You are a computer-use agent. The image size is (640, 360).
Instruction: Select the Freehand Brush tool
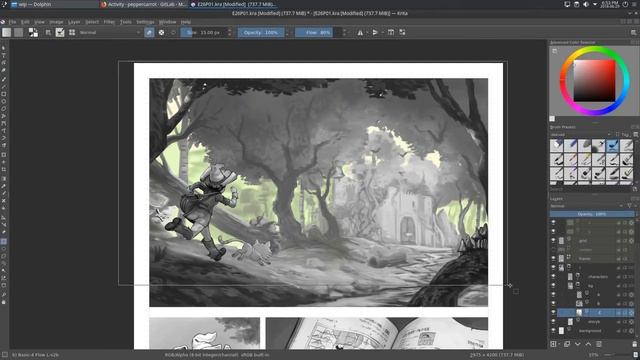coord(4,79)
